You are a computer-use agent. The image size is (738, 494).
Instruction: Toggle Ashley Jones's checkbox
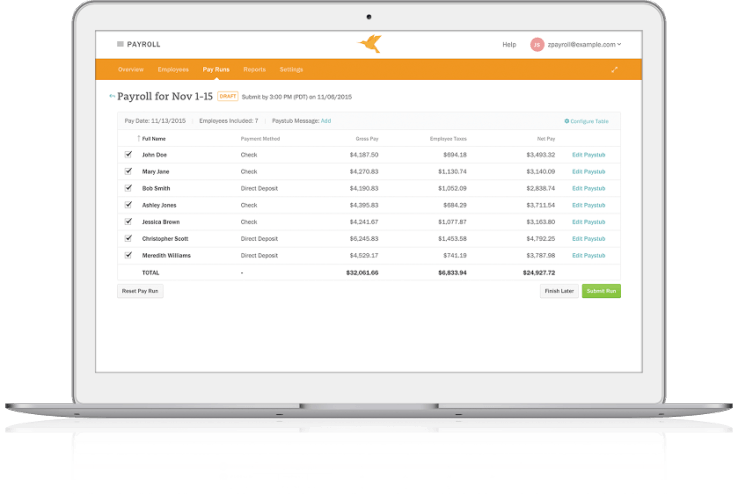point(128,205)
